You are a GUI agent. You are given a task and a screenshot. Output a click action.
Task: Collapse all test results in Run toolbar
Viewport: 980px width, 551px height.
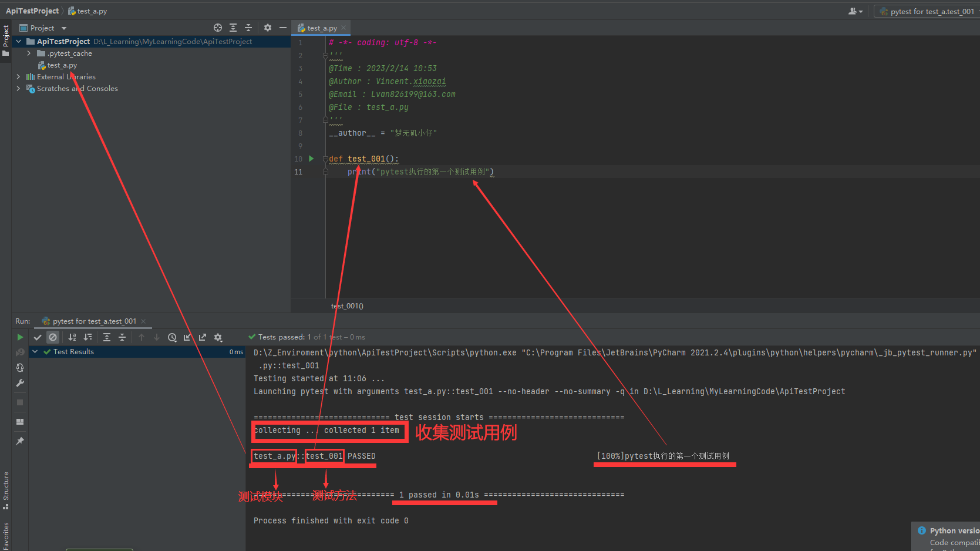tap(122, 337)
